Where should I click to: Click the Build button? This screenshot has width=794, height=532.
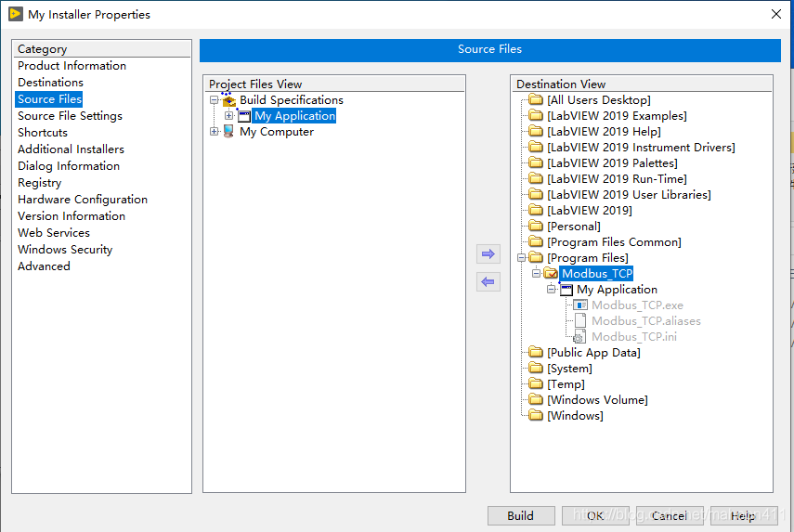point(521,516)
